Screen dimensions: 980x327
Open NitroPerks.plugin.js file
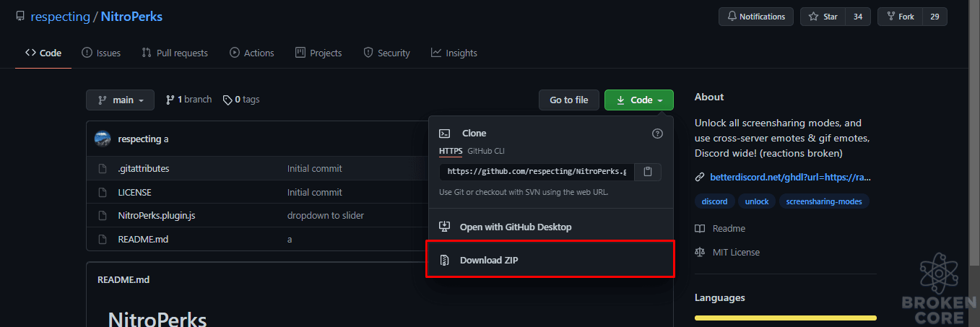(x=157, y=215)
